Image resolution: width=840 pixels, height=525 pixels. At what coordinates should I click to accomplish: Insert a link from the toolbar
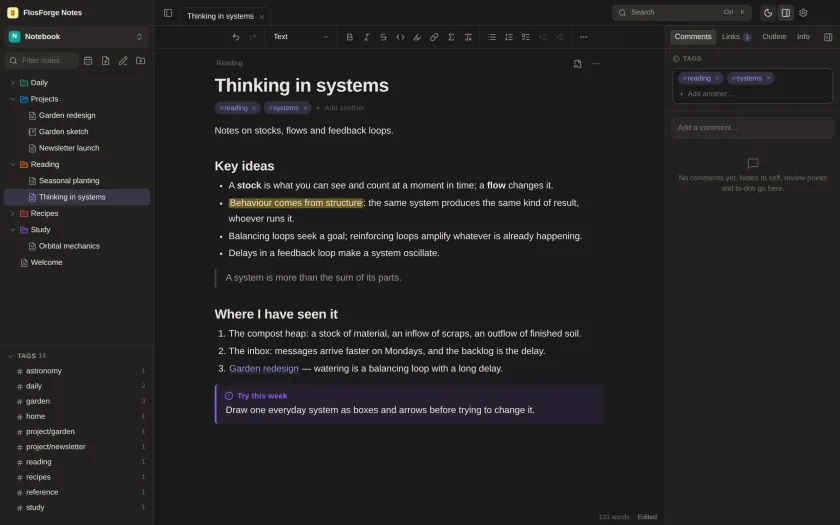[434, 37]
